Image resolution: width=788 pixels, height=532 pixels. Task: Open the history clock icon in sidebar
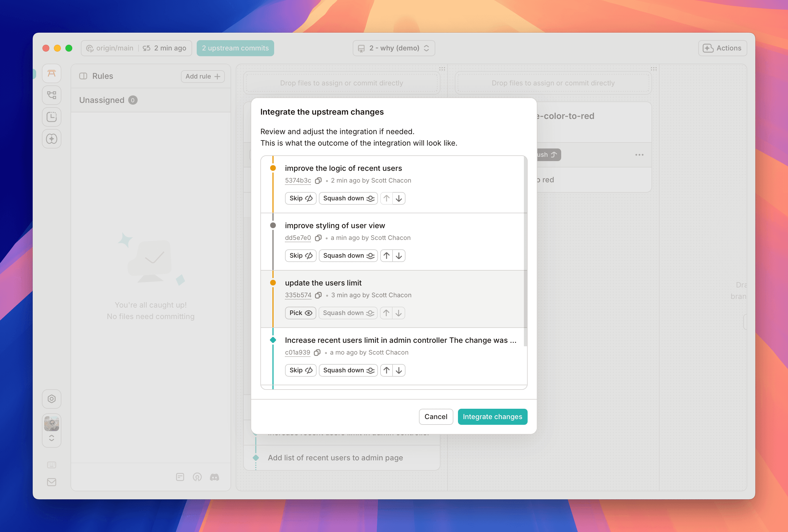(x=52, y=117)
